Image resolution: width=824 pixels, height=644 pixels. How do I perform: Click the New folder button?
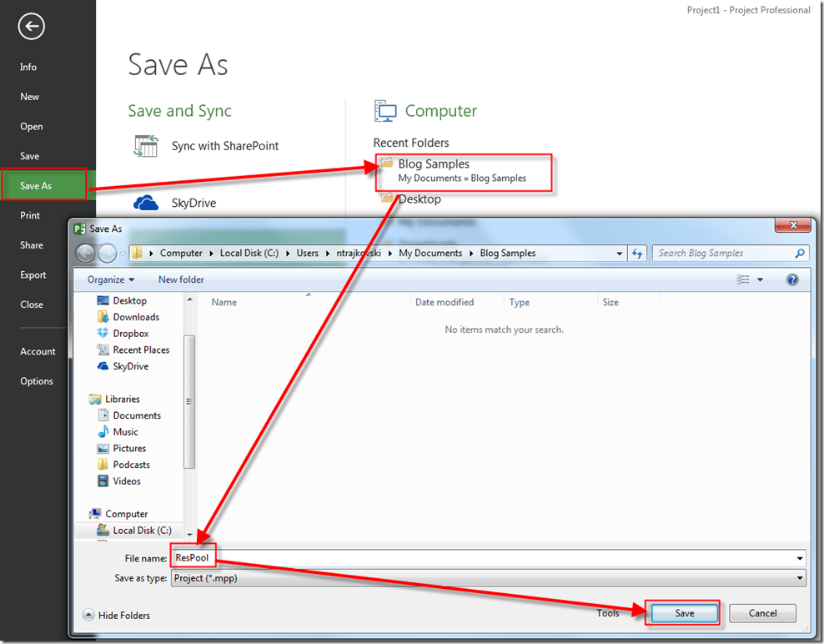click(181, 279)
